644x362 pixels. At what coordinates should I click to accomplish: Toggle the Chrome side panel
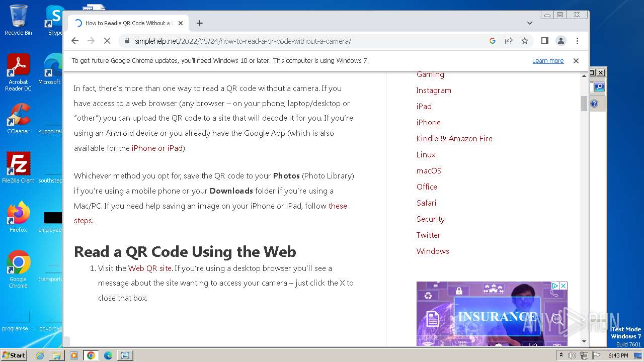pos(544,41)
